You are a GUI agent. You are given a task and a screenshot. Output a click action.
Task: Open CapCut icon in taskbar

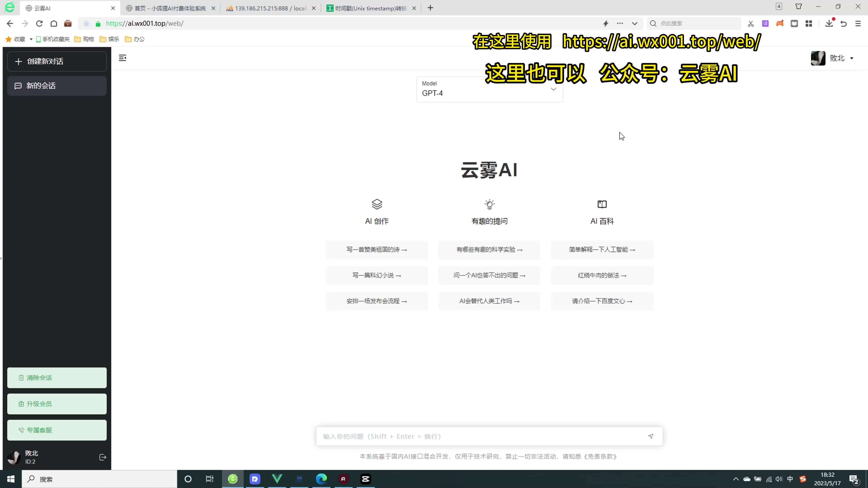[366, 479]
